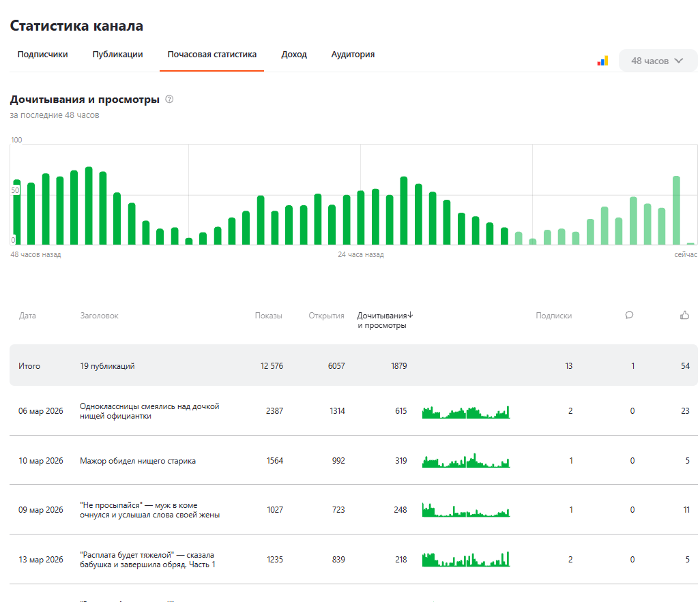The width and height of the screenshot is (700, 602).
Task: Select the Почасовая статистика tab
Action: (x=212, y=55)
